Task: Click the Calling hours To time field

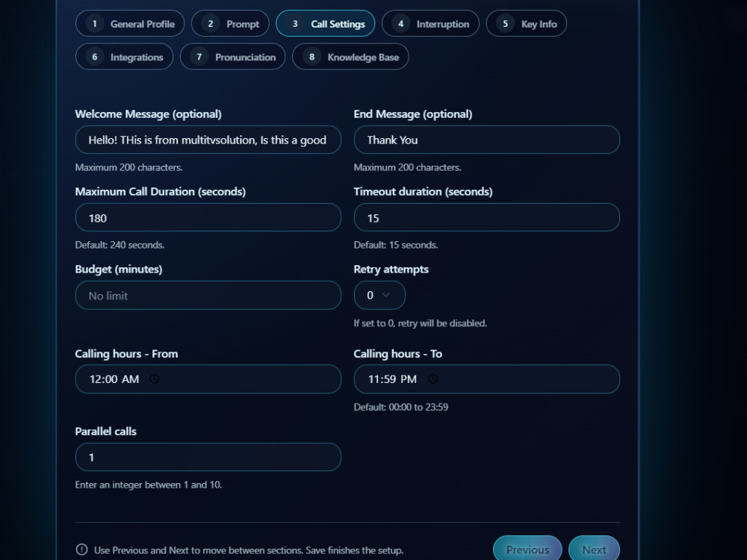Action: click(x=487, y=379)
